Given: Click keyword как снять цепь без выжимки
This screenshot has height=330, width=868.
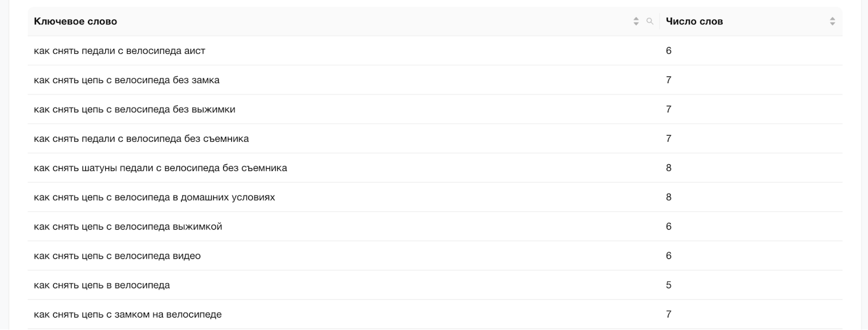Looking at the screenshot, I should click(134, 110).
